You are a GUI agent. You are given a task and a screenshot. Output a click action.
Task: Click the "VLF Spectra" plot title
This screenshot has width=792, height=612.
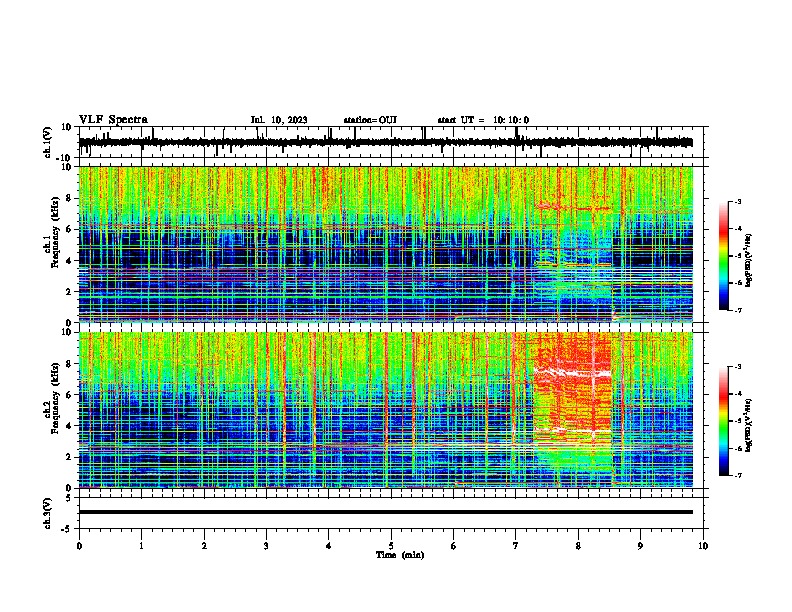(113, 120)
